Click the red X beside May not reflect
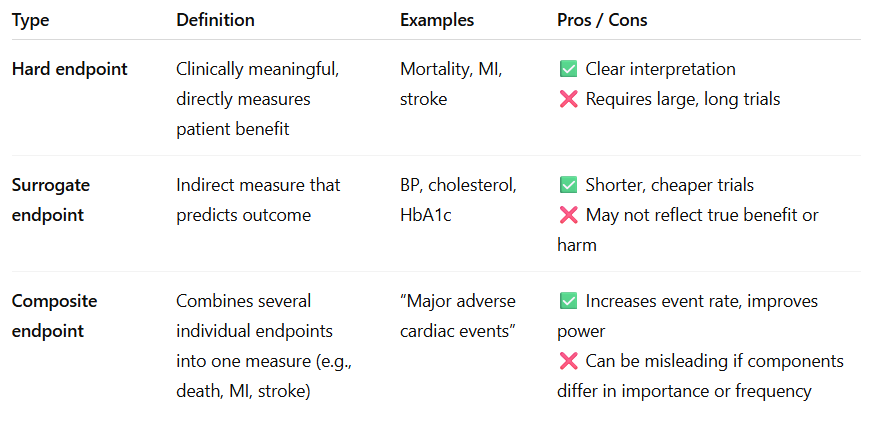 568,215
